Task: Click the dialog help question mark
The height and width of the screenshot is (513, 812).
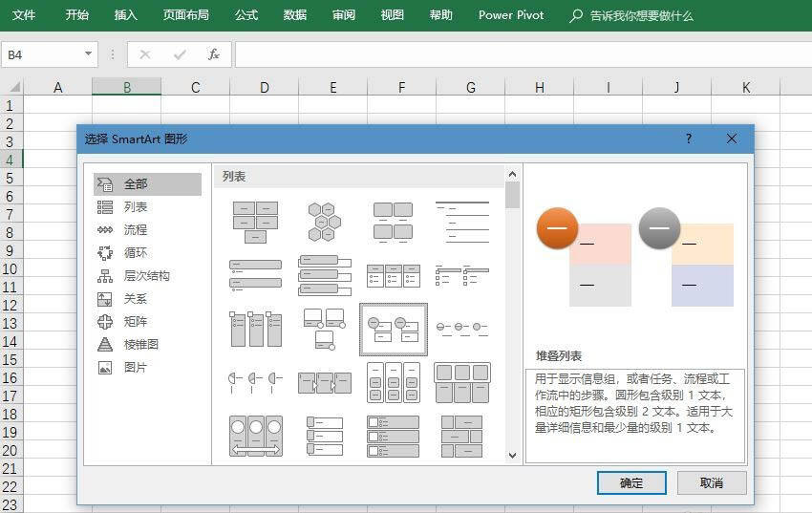Action: (x=689, y=139)
